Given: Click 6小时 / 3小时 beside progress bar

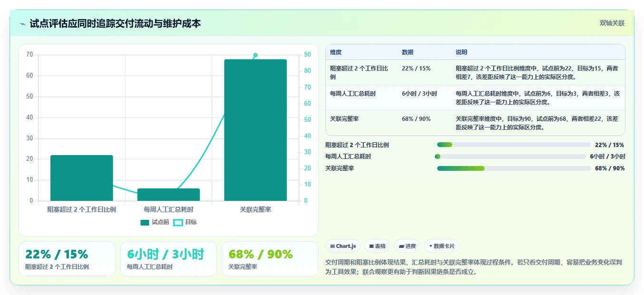Looking at the screenshot, I should pyautogui.click(x=608, y=157).
